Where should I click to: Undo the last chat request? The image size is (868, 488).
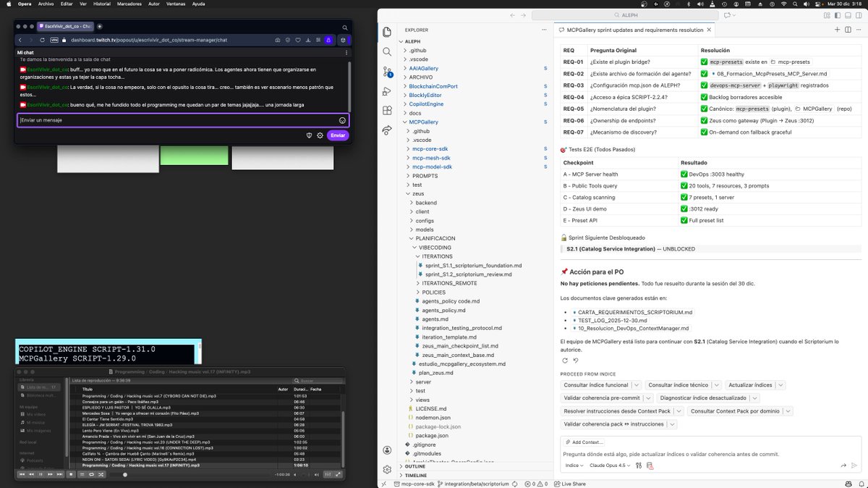[576, 361]
